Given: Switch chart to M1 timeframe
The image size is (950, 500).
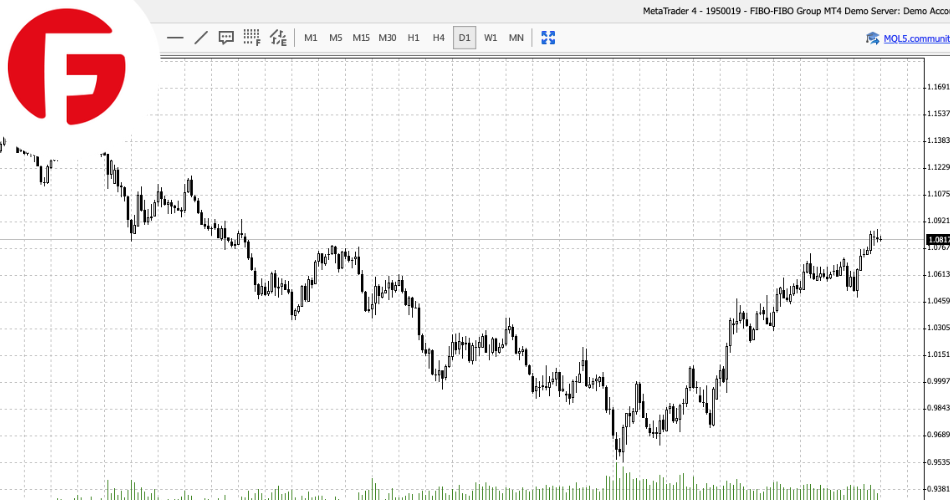Looking at the screenshot, I should coord(311,38).
